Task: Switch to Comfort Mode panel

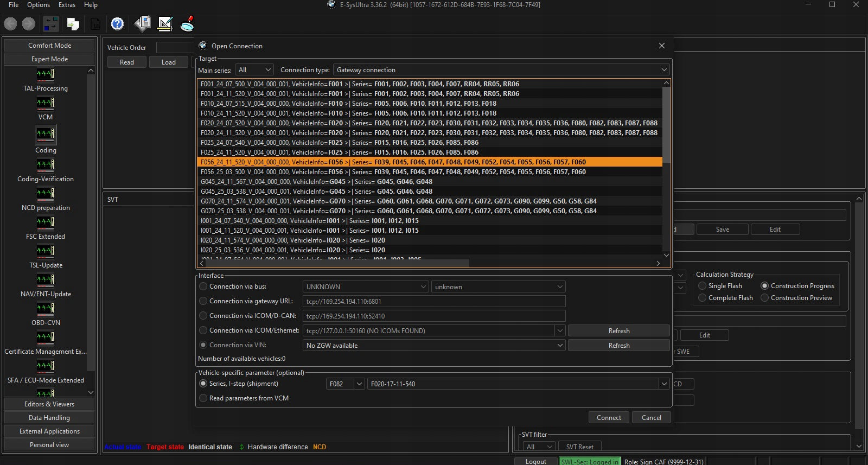Action: point(49,46)
